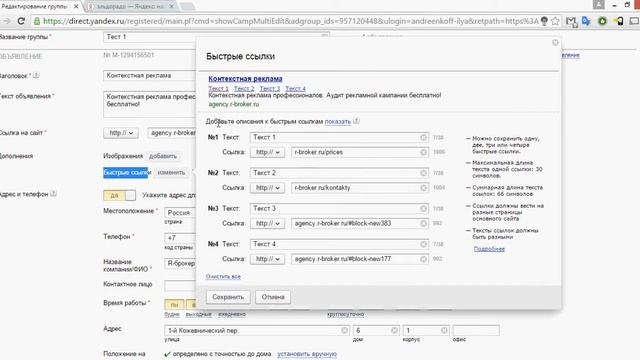
Task: Save quick links with Сохранить
Action: click(228, 297)
